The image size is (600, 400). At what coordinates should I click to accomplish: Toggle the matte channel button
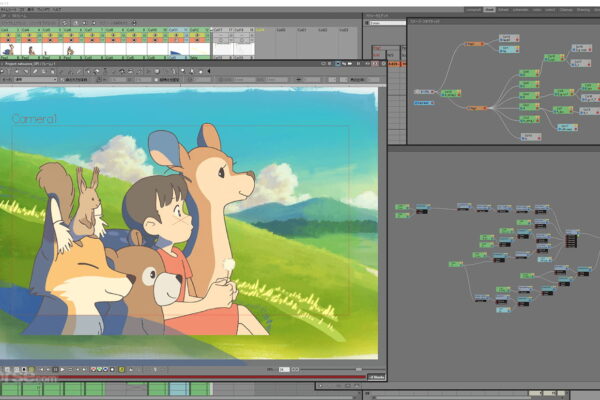point(112,369)
